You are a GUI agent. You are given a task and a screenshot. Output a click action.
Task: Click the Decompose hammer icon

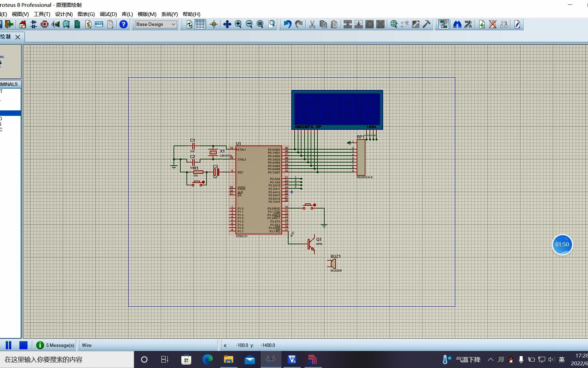click(426, 24)
